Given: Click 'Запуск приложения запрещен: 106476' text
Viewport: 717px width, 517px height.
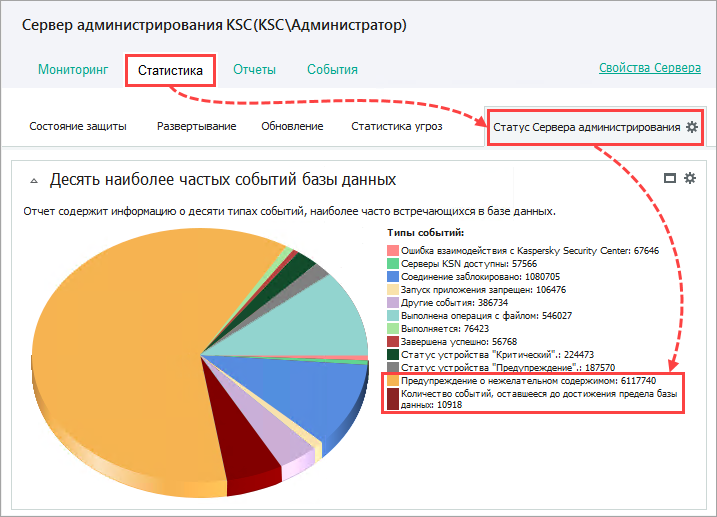Looking at the screenshot, I should (x=483, y=289).
